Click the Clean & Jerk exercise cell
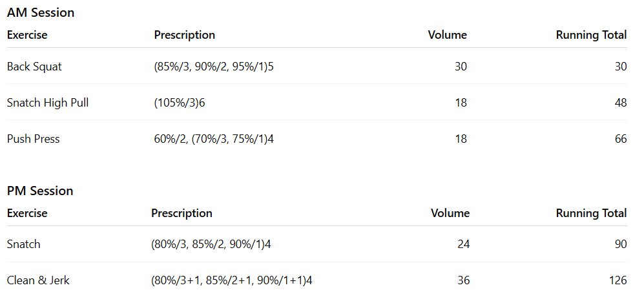 38,280
